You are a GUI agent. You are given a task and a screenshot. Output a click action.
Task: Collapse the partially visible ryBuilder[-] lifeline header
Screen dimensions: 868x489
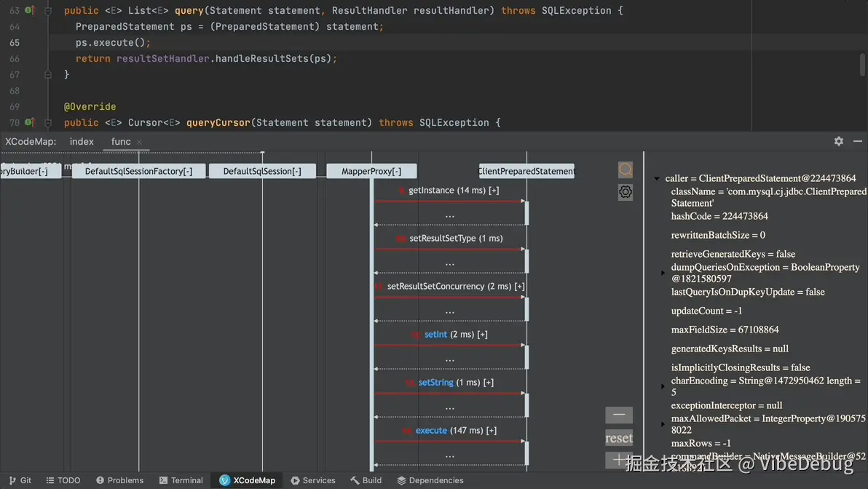coord(30,172)
